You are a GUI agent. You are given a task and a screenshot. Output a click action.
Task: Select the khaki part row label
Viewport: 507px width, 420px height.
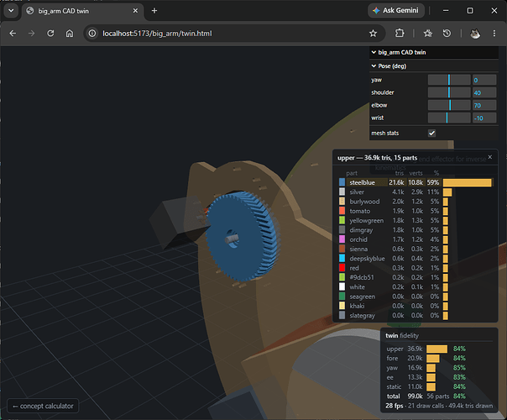(x=357, y=306)
